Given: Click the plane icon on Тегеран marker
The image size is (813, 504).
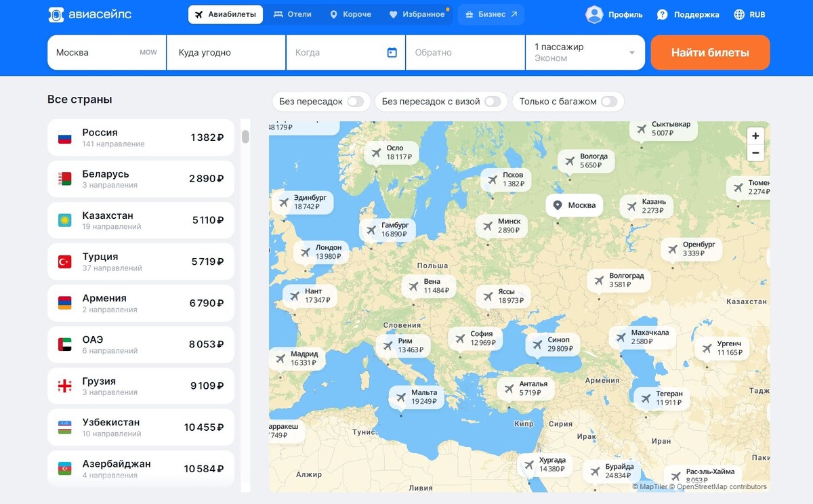Looking at the screenshot, I should pyautogui.click(x=645, y=398).
